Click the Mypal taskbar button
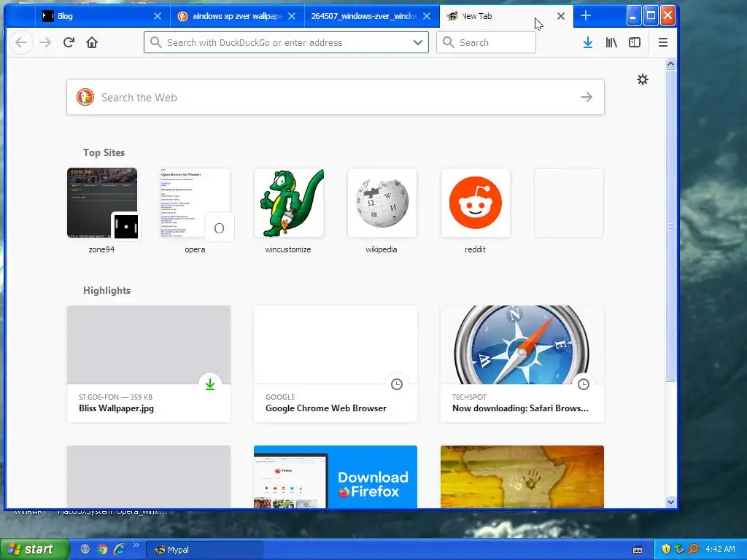The height and width of the screenshot is (560, 747). [204, 550]
